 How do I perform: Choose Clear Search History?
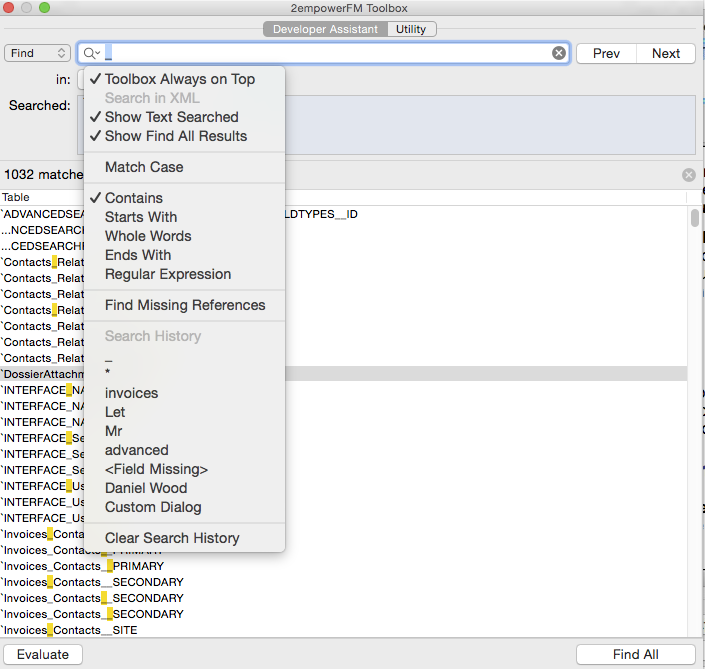(184, 538)
